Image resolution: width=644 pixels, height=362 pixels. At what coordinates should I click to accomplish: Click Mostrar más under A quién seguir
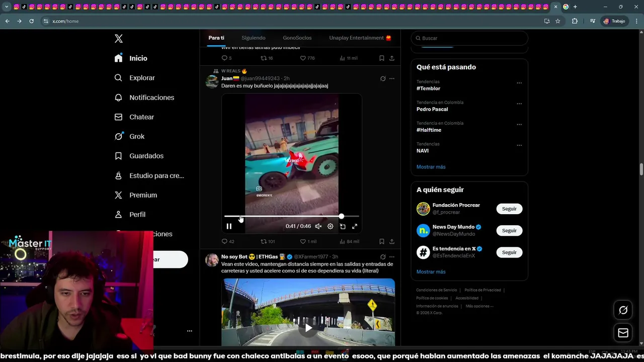point(431,271)
